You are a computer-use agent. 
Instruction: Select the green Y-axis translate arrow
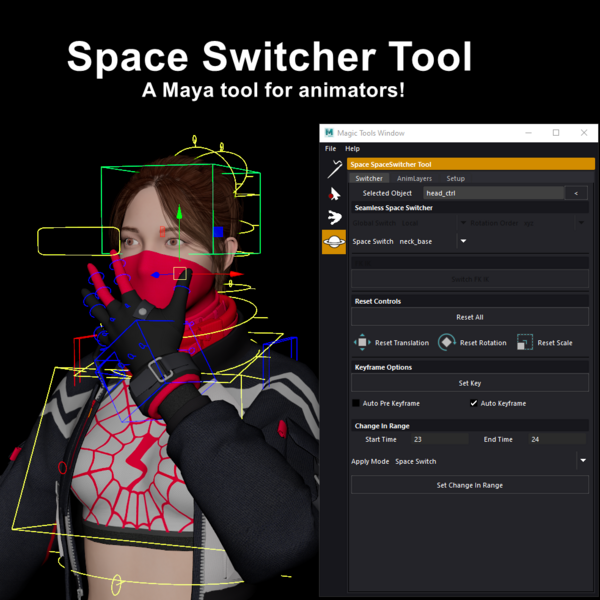tap(179, 212)
